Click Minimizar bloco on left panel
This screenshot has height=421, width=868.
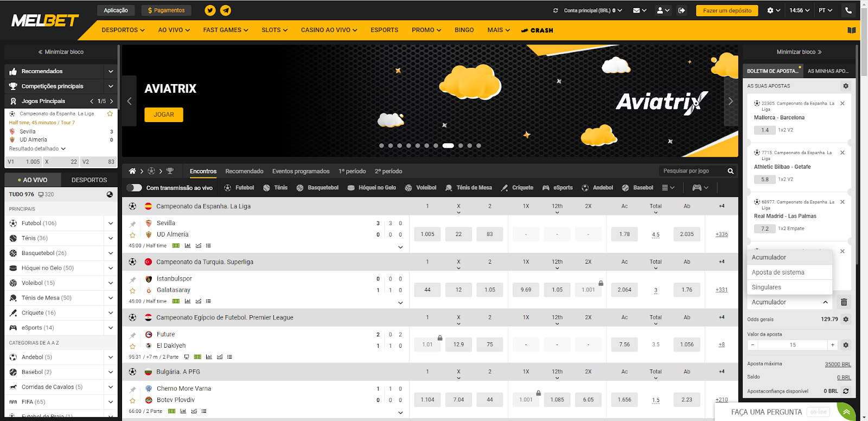pyautogui.click(x=61, y=52)
